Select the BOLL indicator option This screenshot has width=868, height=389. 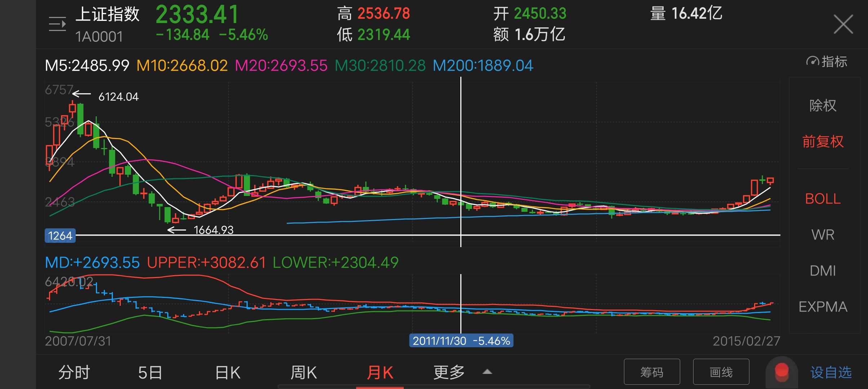[x=822, y=199]
